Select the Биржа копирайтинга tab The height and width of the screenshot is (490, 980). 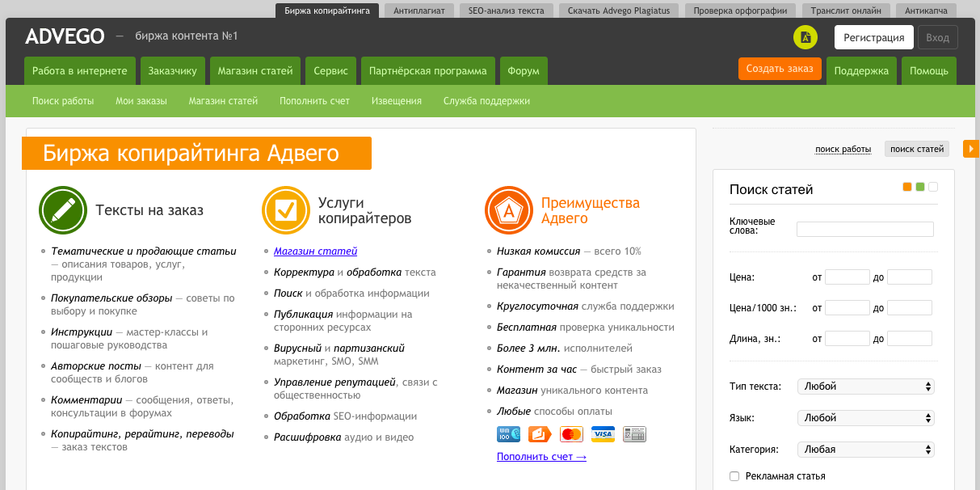327,11
